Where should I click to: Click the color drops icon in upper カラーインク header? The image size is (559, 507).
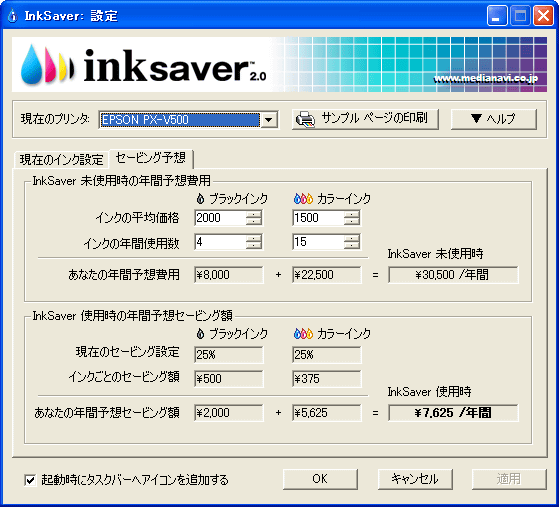(303, 199)
